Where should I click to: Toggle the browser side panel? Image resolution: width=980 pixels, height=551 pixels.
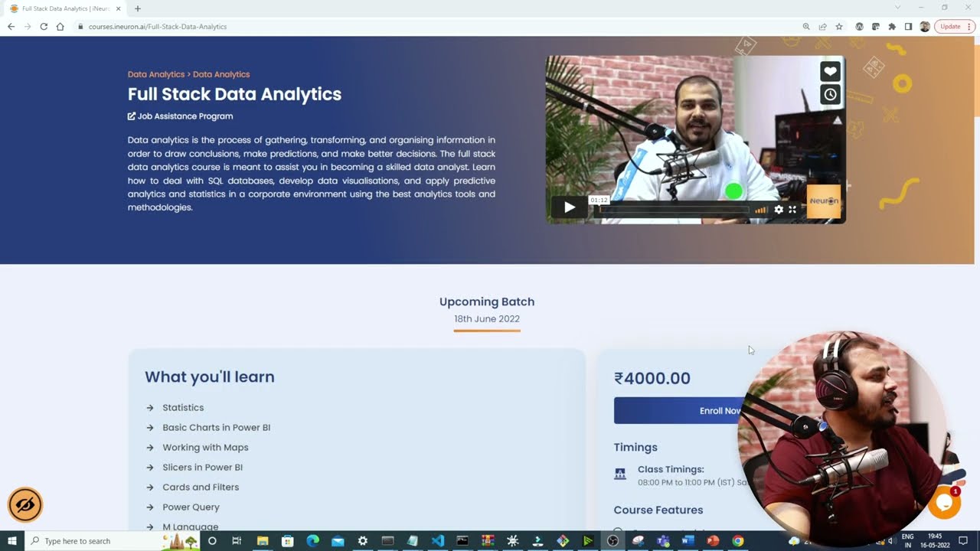click(x=908, y=27)
